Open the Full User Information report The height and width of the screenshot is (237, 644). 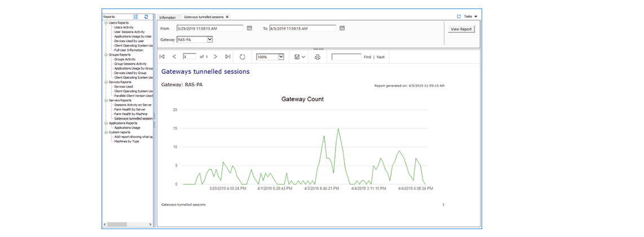[129, 50]
